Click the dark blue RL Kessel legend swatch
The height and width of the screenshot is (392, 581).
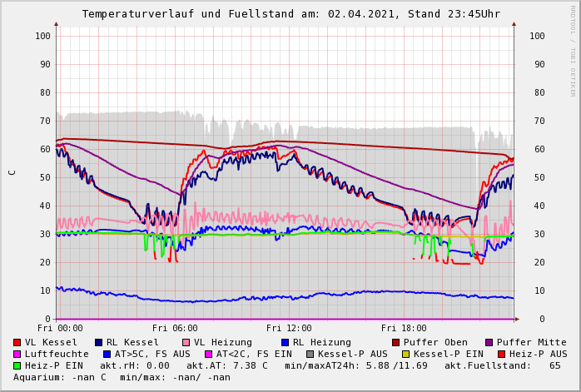[99, 342]
